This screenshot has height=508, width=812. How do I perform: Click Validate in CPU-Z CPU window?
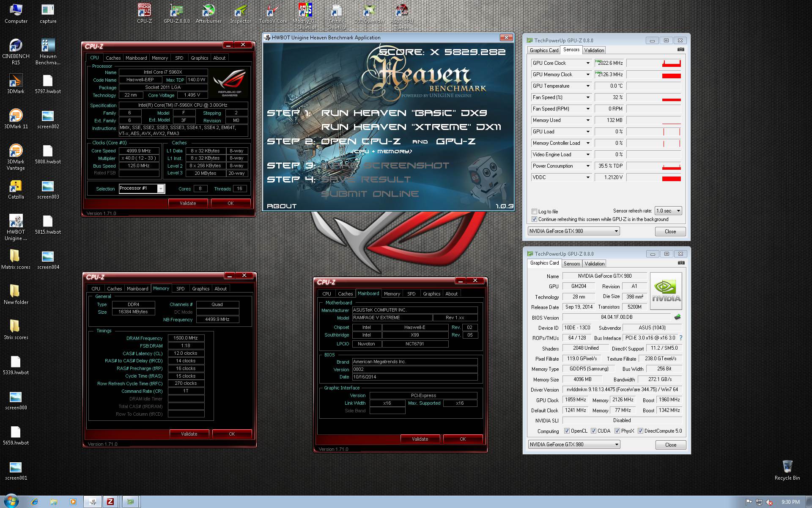coord(188,203)
